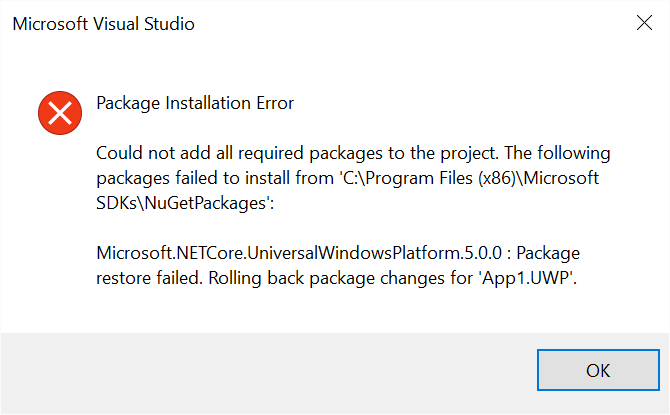Image resolution: width=670 pixels, height=415 pixels.
Task: Click the OK button
Action: click(x=597, y=370)
